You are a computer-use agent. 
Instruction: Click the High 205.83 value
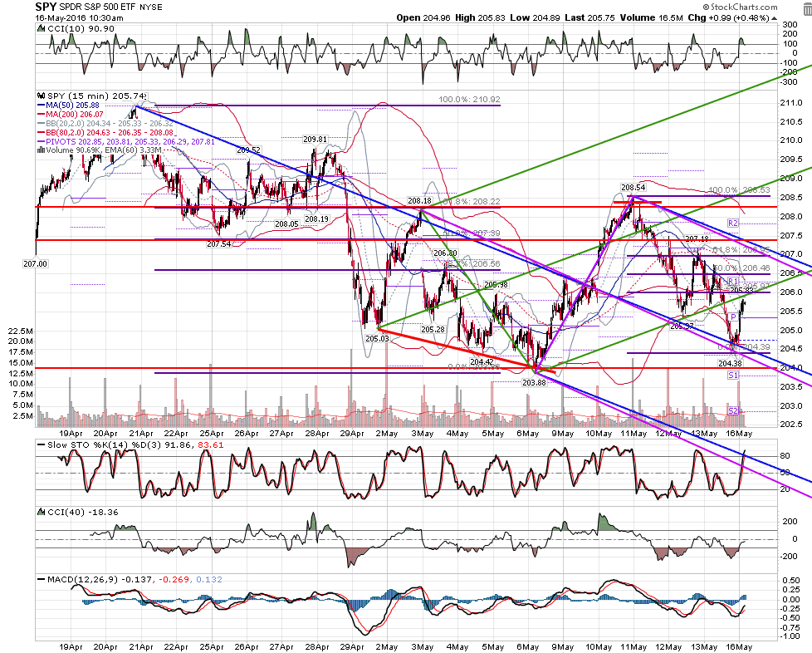tap(480, 17)
